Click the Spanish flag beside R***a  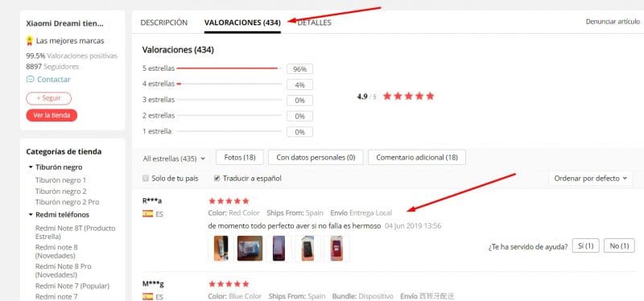(147, 213)
